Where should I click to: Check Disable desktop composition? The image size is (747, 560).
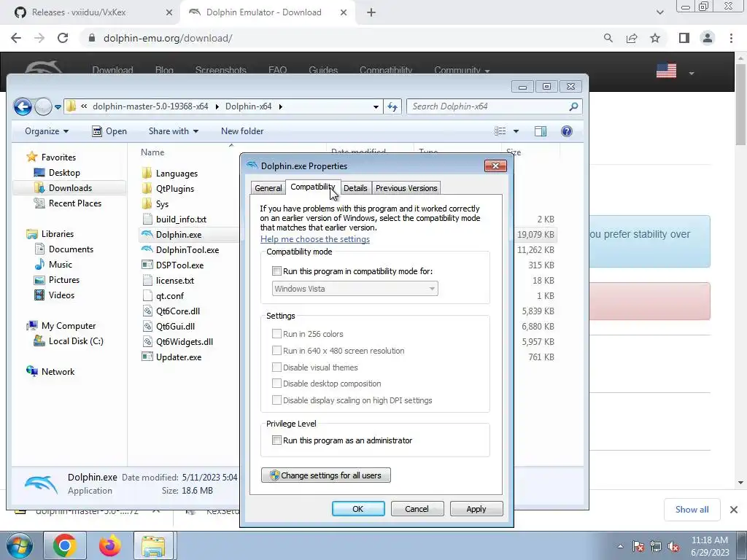pos(276,384)
